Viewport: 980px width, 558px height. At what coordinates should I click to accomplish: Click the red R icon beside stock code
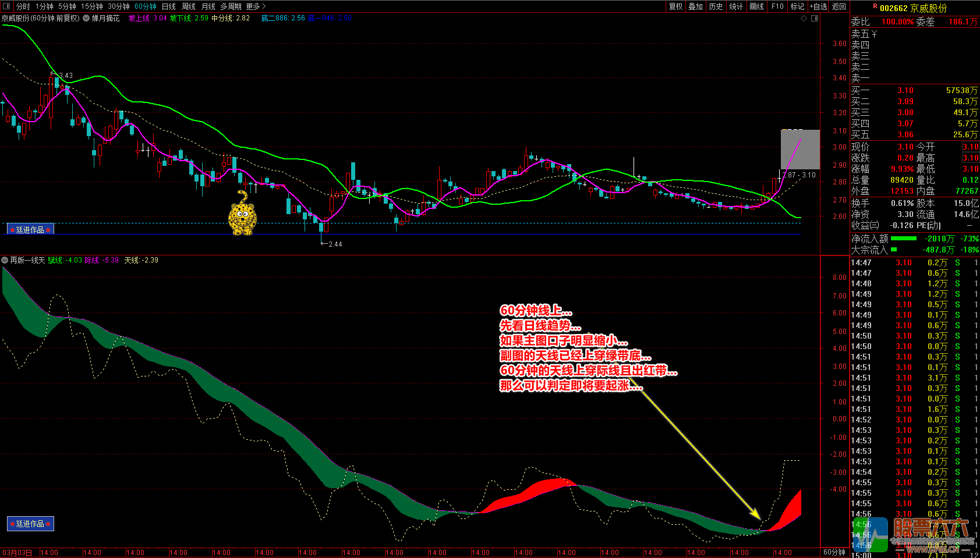pyautogui.click(x=875, y=6)
